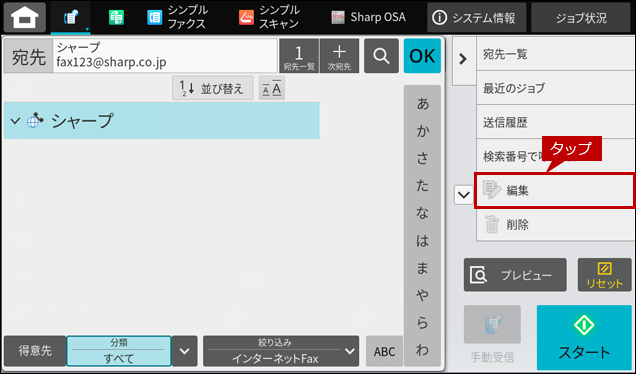Show more action panel items with down chevron
This screenshot has height=374, width=636.
point(463,195)
